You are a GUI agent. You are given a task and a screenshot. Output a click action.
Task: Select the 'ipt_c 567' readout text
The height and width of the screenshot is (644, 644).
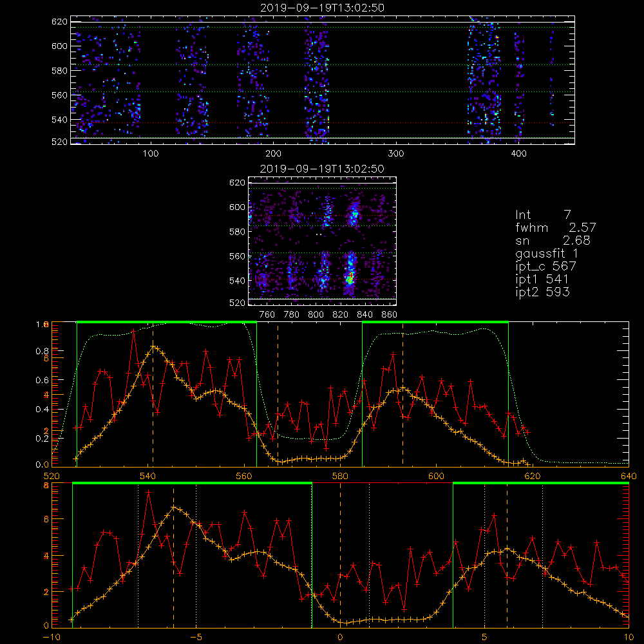click(546, 266)
